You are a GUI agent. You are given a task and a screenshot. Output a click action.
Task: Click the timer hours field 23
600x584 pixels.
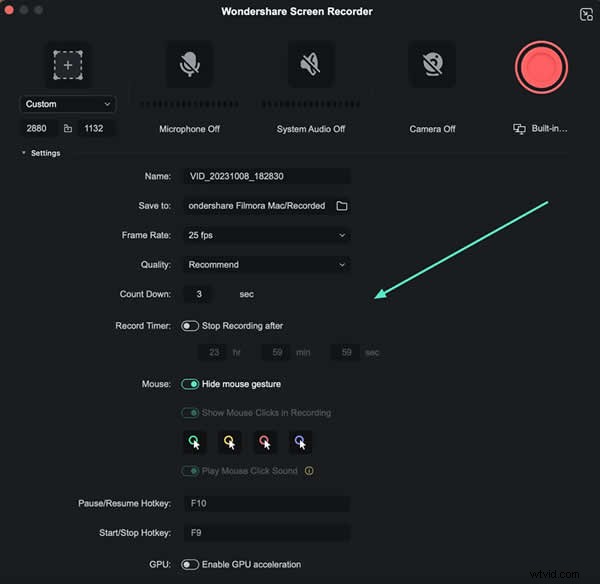[x=214, y=352]
